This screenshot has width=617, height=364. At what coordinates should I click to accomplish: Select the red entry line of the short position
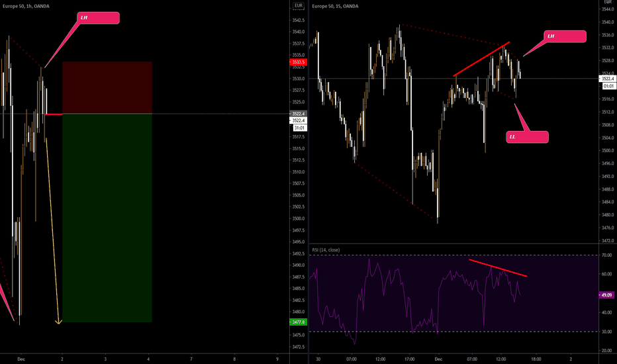click(54, 114)
